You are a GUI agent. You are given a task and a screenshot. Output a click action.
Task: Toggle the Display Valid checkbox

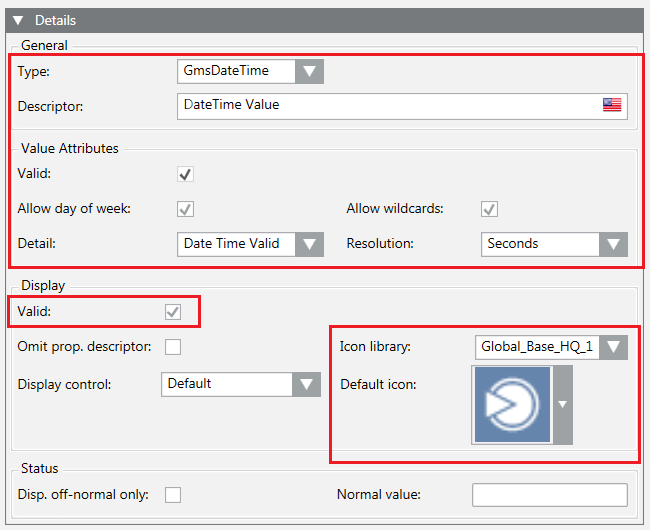pyautogui.click(x=173, y=312)
